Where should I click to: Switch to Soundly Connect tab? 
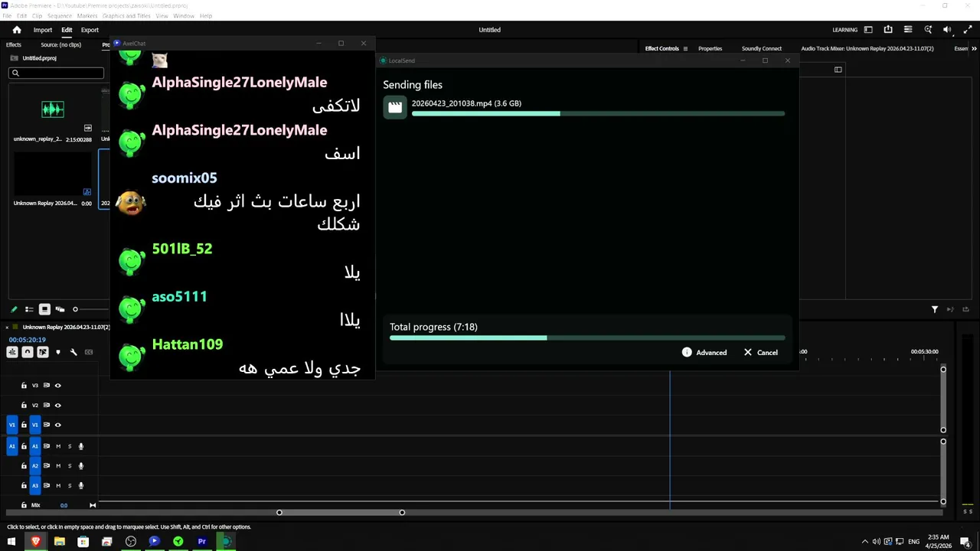(762, 48)
